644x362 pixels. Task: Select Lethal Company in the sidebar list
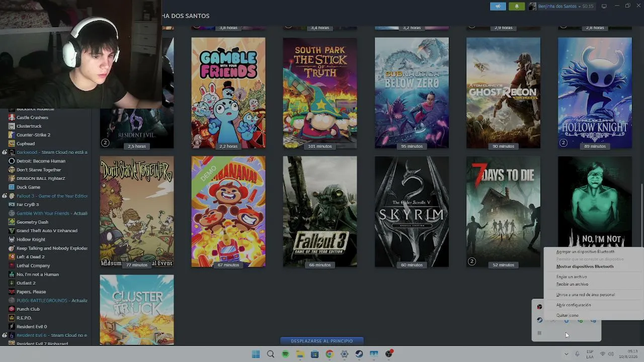click(x=33, y=265)
